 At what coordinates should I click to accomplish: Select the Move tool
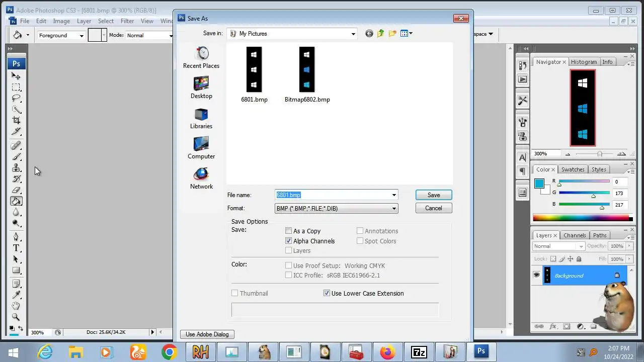(16, 76)
